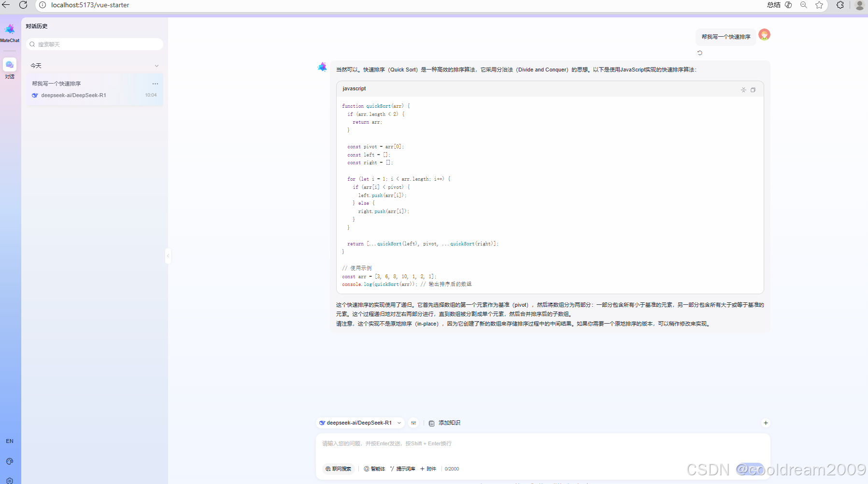
Task: Open the 提示词库 prompt library
Action: (402, 469)
